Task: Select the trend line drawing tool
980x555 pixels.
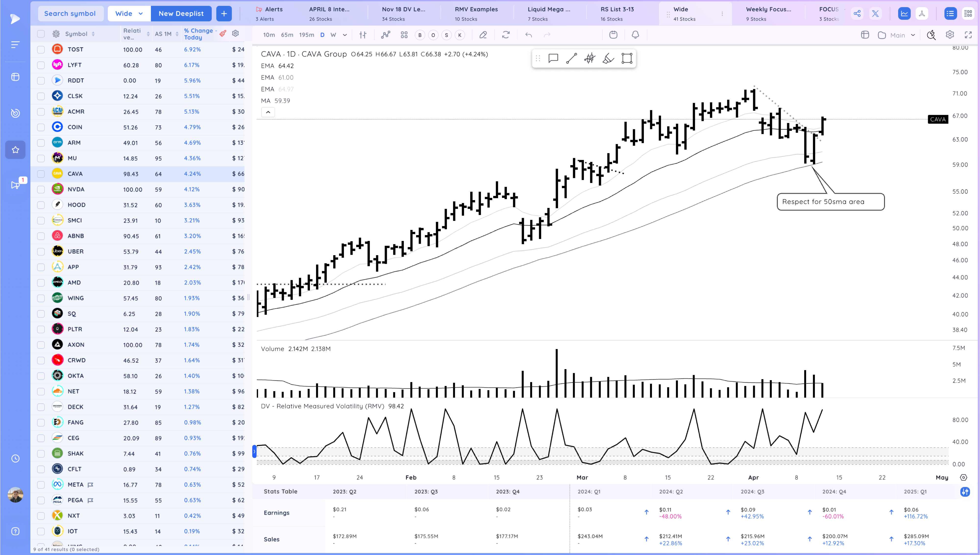Action: pos(571,58)
